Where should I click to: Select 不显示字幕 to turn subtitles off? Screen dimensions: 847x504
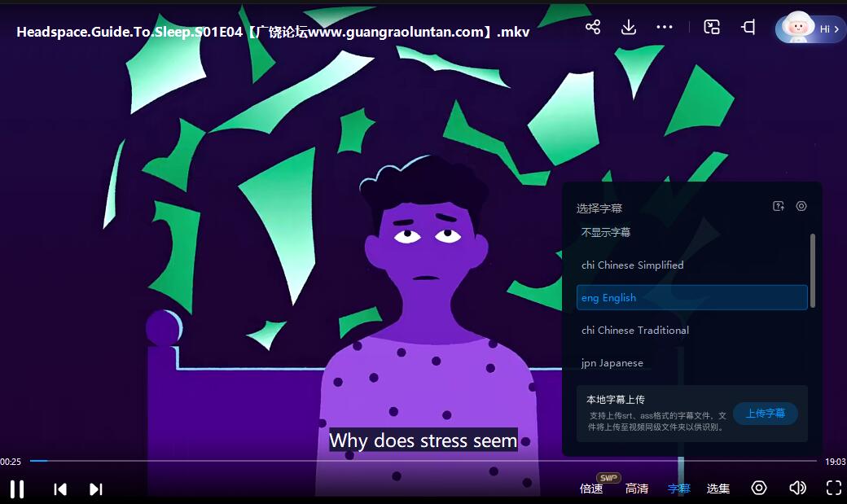(x=692, y=232)
